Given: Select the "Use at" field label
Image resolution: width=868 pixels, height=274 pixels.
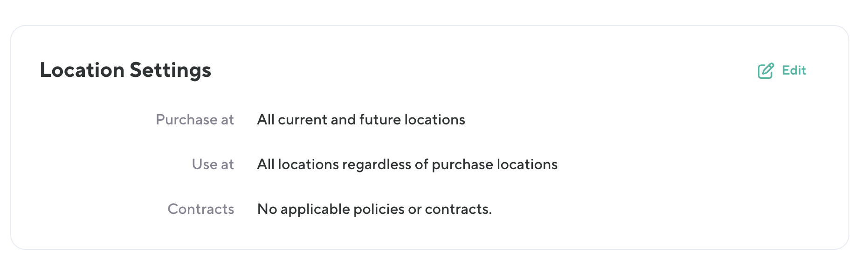Looking at the screenshot, I should (213, 164).
